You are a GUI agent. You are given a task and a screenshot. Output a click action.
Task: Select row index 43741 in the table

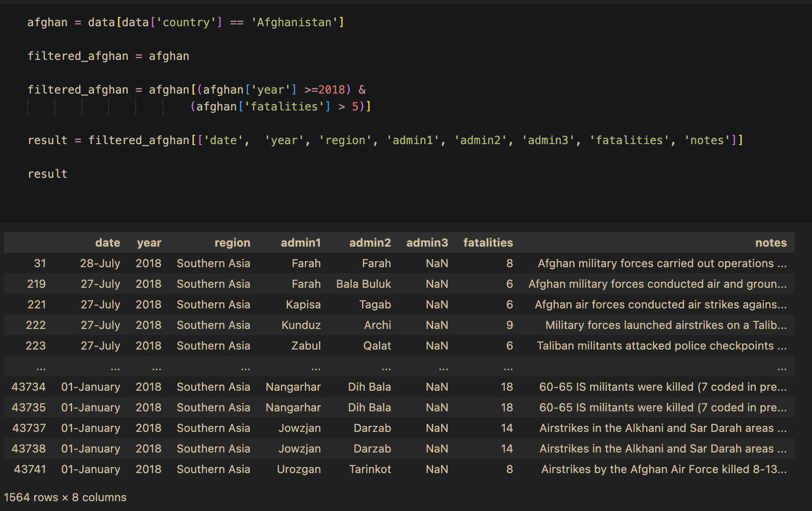[29, 469]
